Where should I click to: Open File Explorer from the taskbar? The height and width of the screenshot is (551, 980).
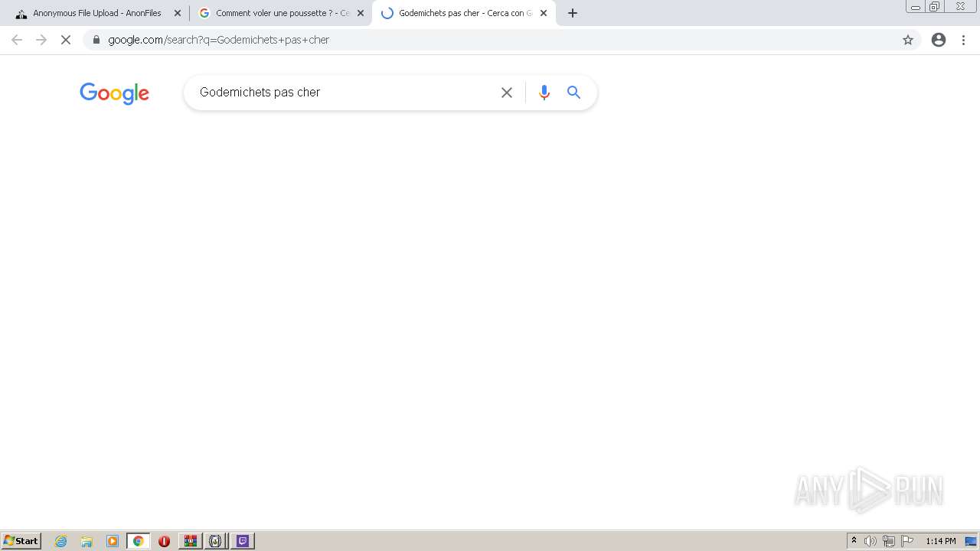(x=87, y=541)
